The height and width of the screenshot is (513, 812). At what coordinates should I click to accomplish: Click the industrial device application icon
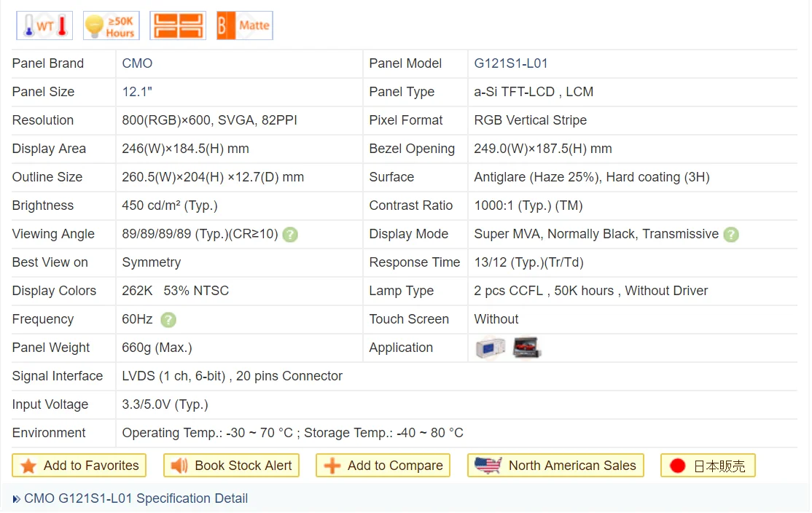click(x=490, y=348)
